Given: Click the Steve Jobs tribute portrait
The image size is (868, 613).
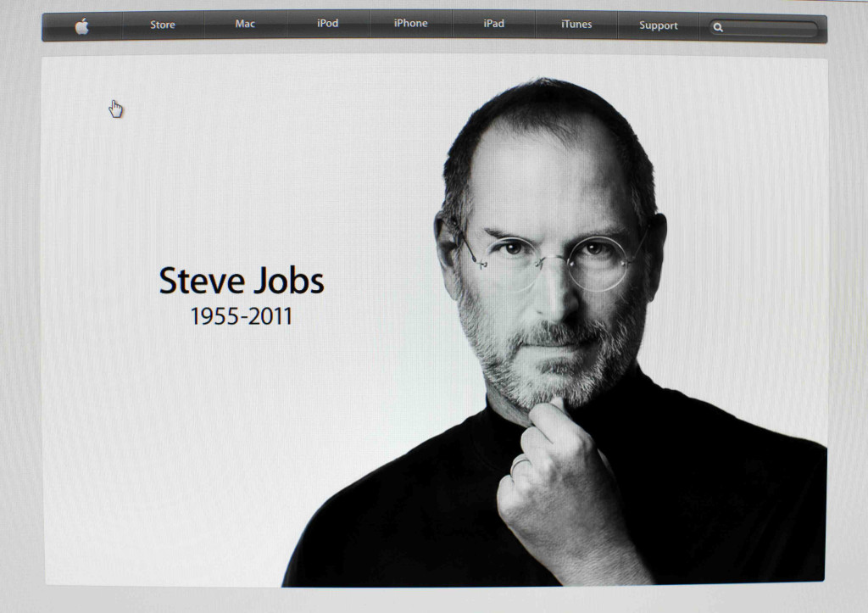Looking at the screenshot, I should coord(554,332).
